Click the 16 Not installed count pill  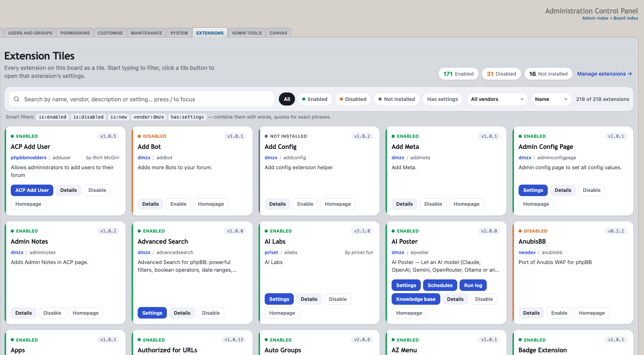(x=548, y=74)
